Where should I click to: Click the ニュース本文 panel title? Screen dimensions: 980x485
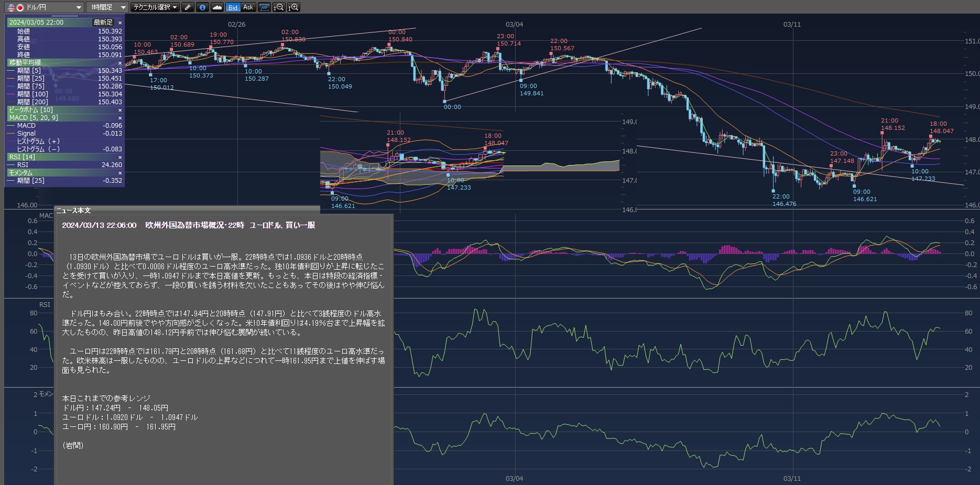(74, 211)
